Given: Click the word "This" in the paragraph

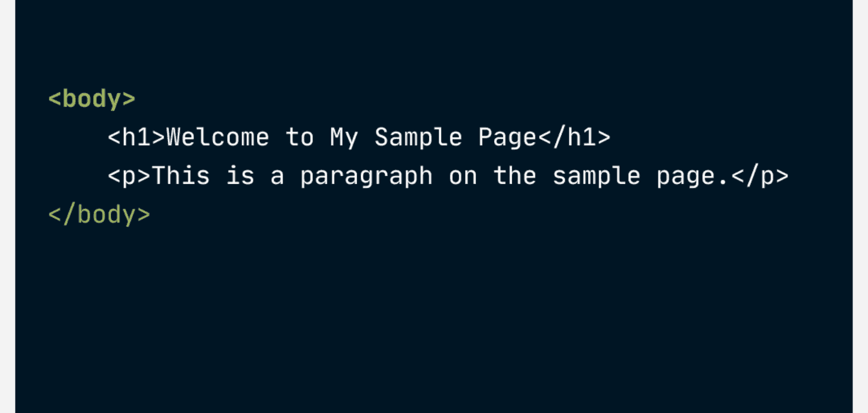Looking at the screenshot, I should (x=181, y=176).
